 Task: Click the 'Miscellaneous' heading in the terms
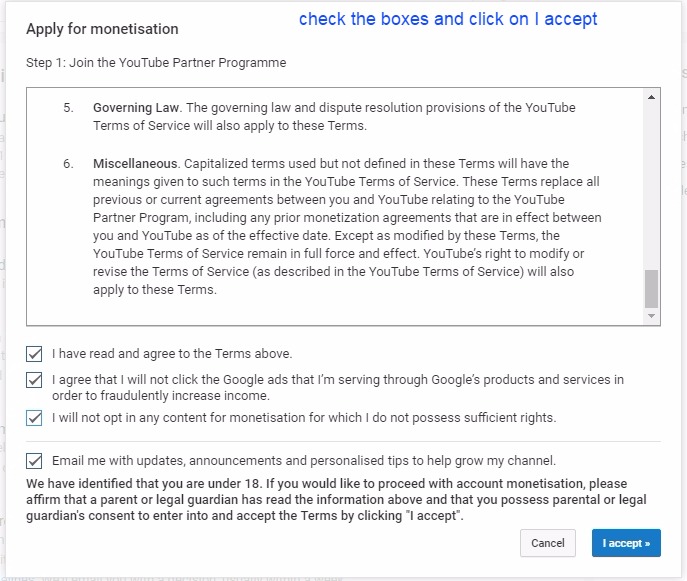point(135,164)
